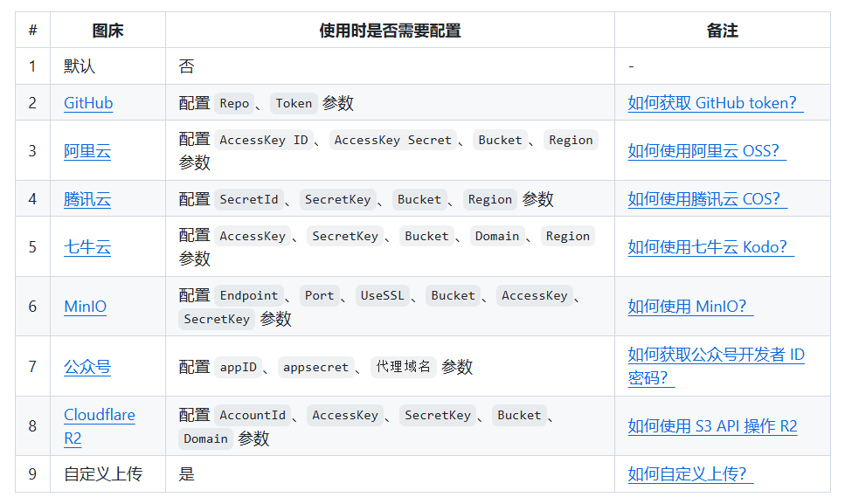This screenshot has height=504, width=852.
Task: Click the Region tag in 阿里云 row
Action: click(x=571, y=140)
